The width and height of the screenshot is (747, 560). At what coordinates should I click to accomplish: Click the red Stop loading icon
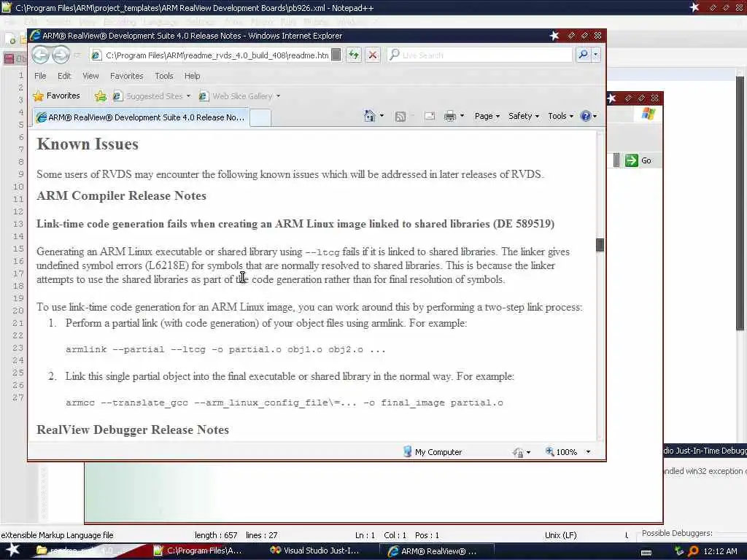pyautogui.click(x=373, y=55)
